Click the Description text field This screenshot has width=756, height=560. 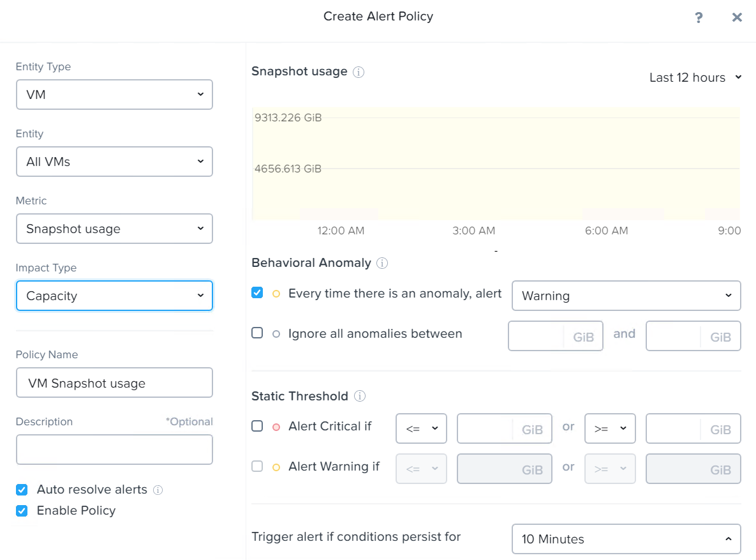pyautogui.click(x=114, y=450)
